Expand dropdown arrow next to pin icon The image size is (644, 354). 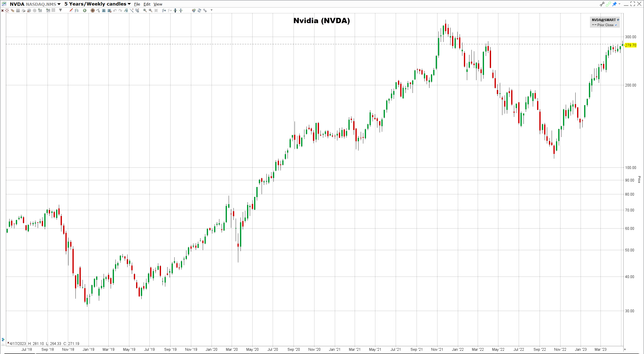[619, 4]
